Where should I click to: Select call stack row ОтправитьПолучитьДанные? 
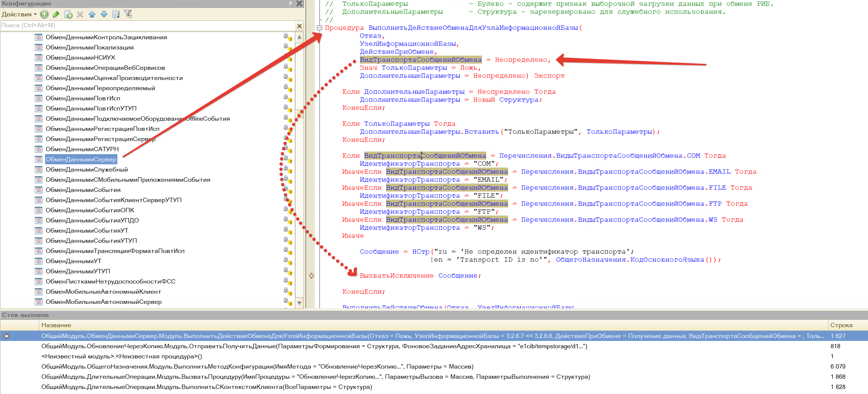[x=434, y=346]
